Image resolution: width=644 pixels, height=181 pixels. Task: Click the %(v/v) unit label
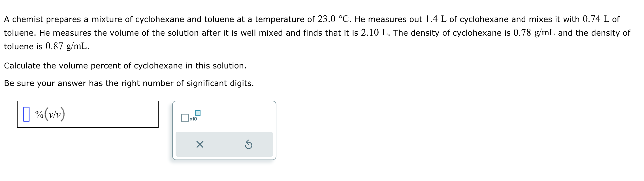50,115
